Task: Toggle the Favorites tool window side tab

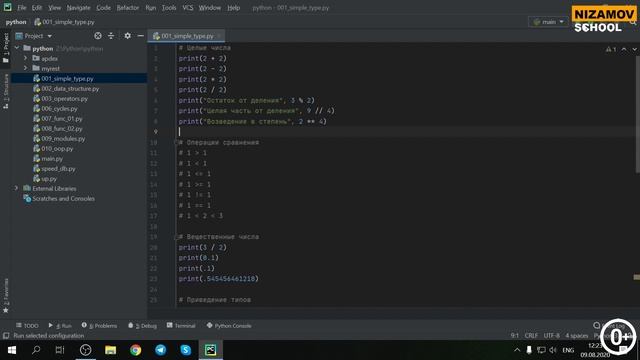Action: pyautogui.click(x=6, y=296)
